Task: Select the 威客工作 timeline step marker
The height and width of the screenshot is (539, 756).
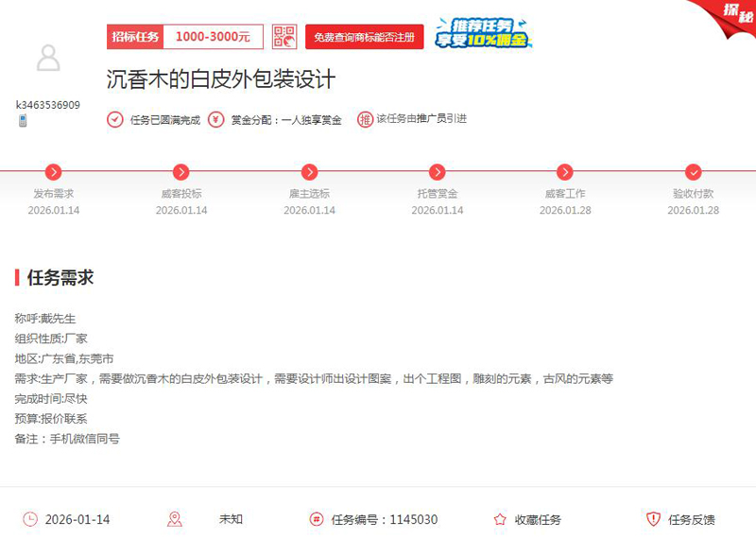Action: 565,172
